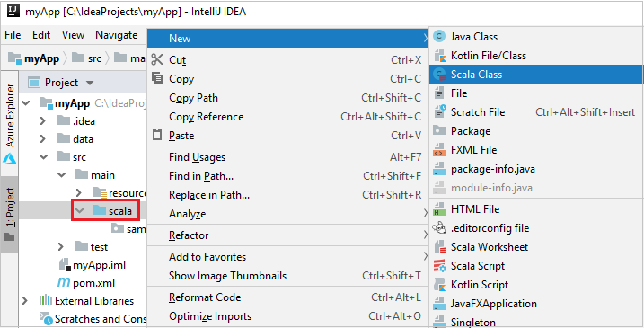
Task: Click the Kotlin File/Class icon
Action: click(439, 56)
